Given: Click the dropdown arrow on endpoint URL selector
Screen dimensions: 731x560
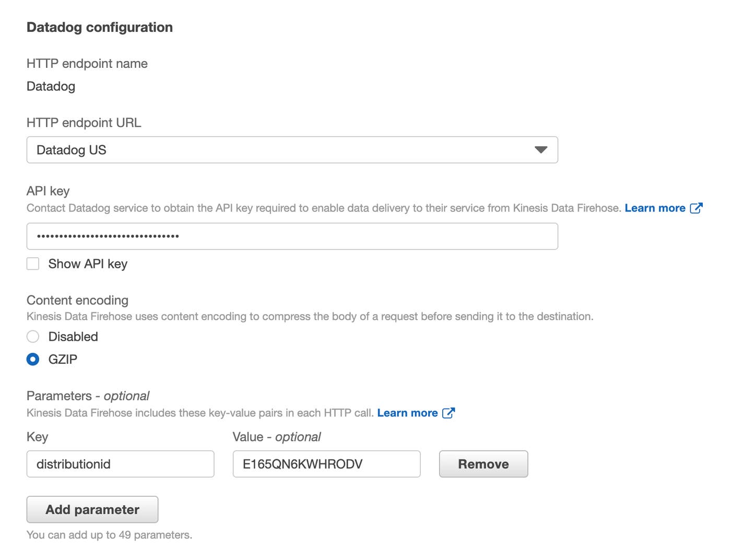Looking at the screenshot, I should coord(541,150).
